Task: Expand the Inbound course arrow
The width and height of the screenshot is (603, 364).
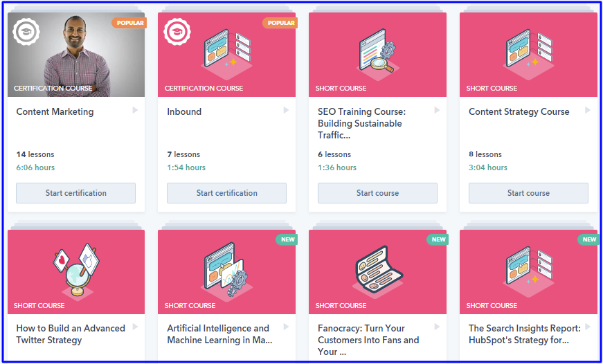Action: tap(286, 110)
